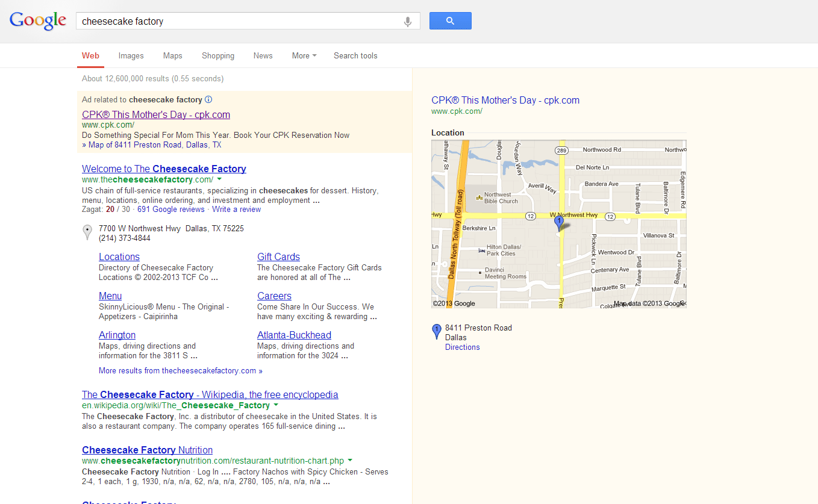The height and width of the screenshot is (504, 818).
Task: Click Directions link under Preston Road
Action: pos(463,347)
